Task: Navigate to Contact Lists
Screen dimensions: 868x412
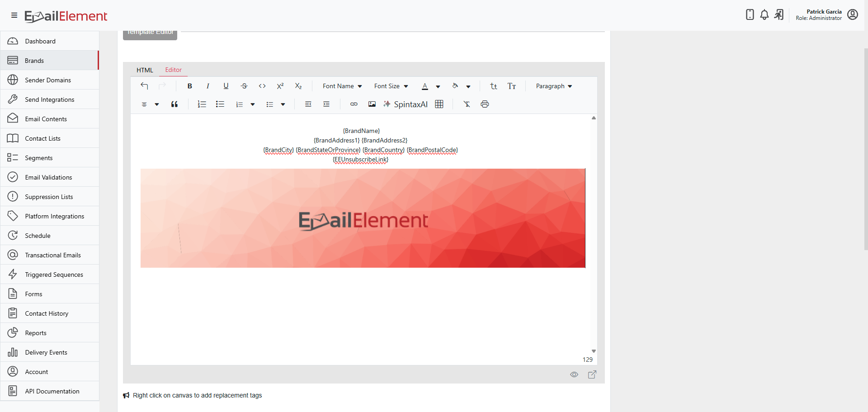Action: (x=50, y=138)
